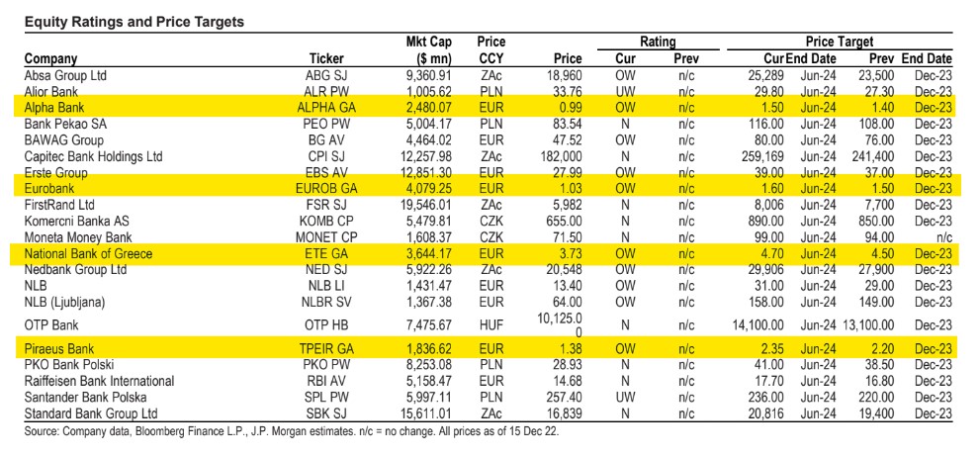980x457 pixels.
Task: Select Santander Bank Polska UW rating
Action: 625,397
